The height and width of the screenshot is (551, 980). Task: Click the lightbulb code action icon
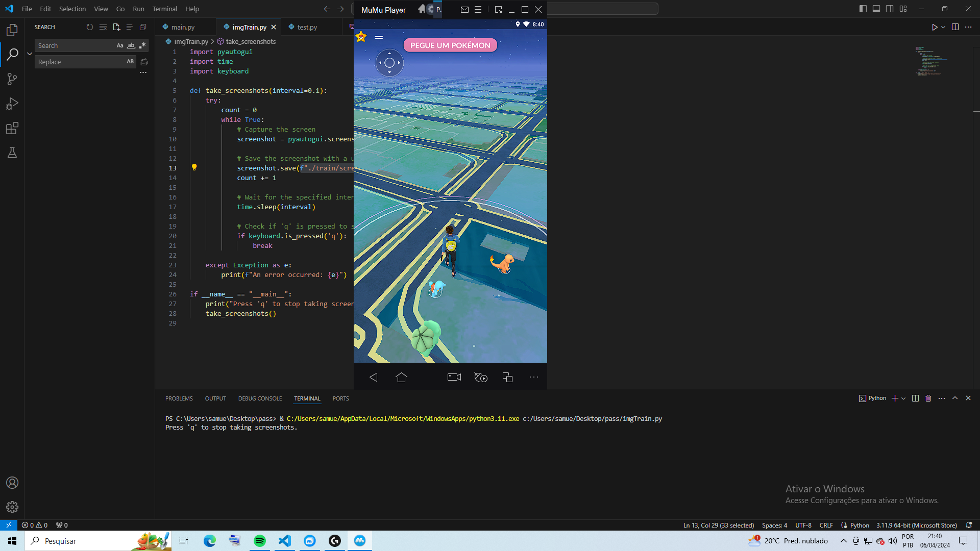(194, 167)
